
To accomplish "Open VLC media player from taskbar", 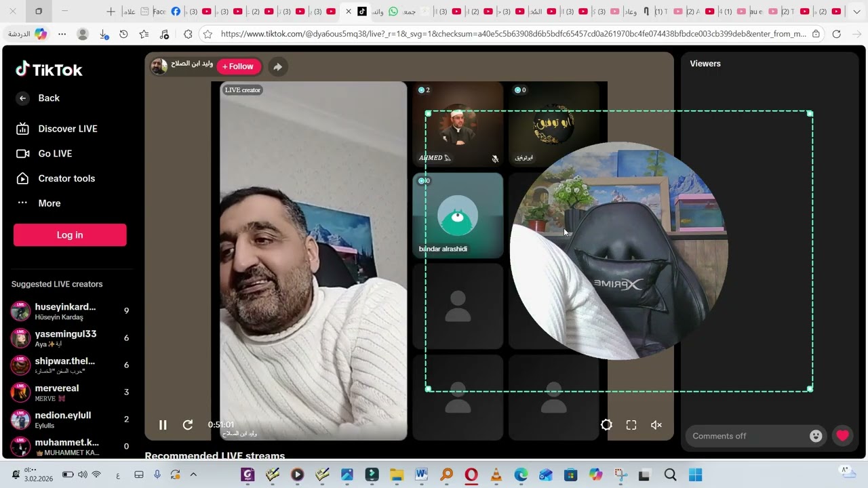I will (496, 474).
